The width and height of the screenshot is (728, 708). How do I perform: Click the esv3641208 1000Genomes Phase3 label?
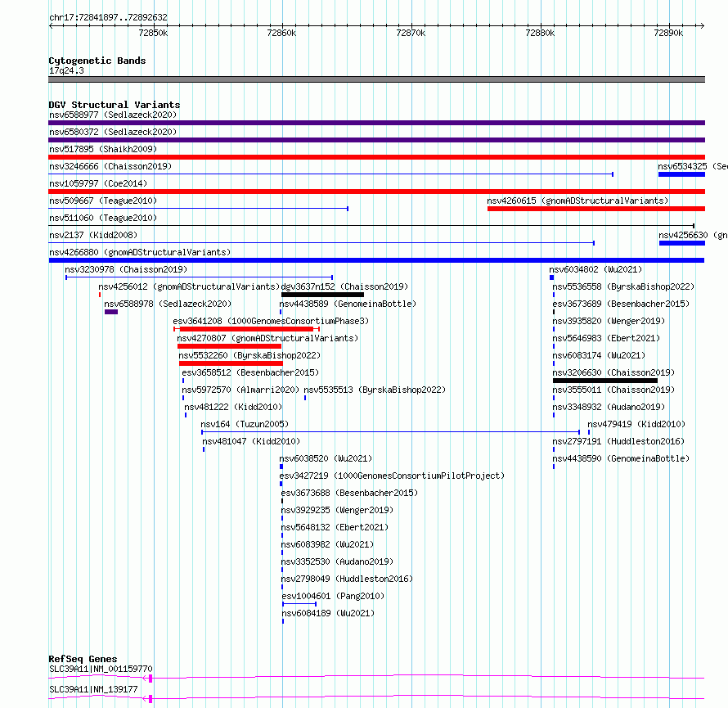271,321
